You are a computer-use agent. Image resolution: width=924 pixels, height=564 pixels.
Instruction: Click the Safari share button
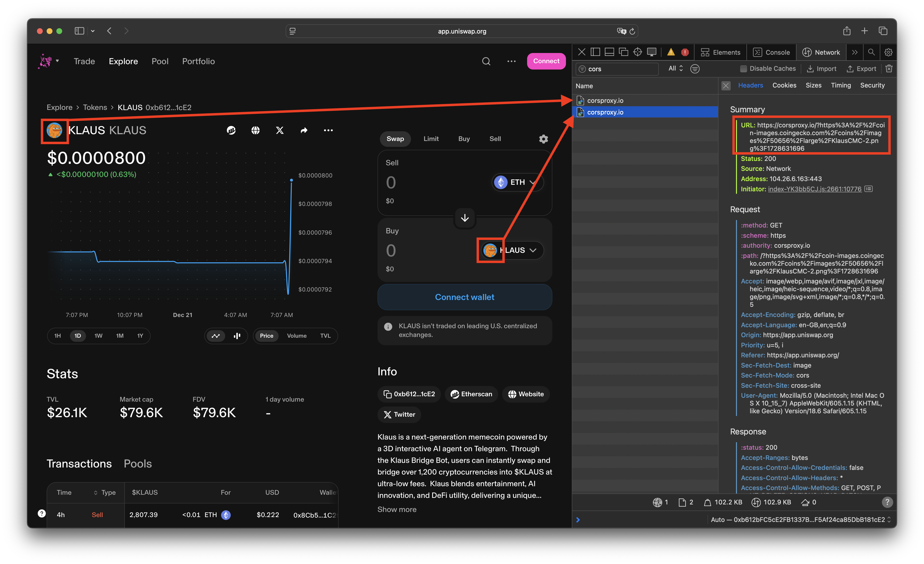coord(847,31)
